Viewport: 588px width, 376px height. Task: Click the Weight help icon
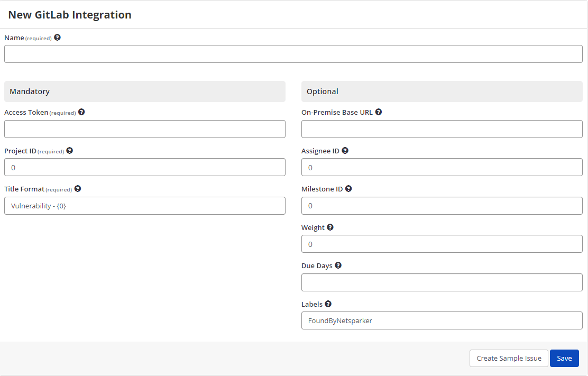click(329, 227)
